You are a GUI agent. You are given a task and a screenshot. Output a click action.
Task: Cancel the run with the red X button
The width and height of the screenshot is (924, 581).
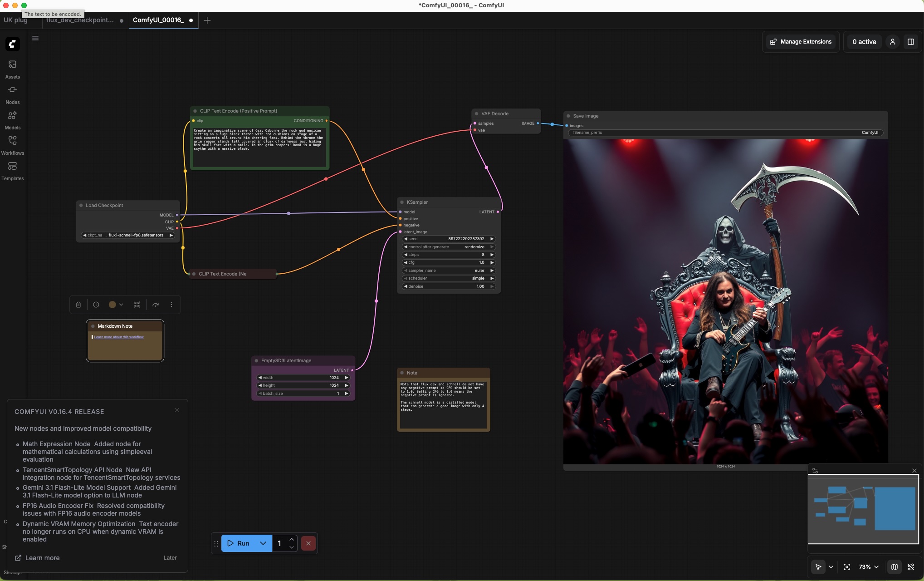coord(308,543)
